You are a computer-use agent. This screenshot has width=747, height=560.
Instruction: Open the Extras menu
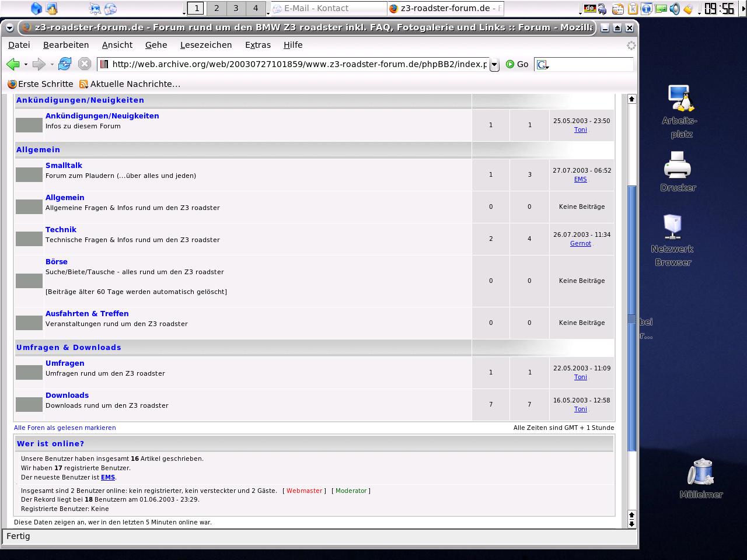[257, 45]
